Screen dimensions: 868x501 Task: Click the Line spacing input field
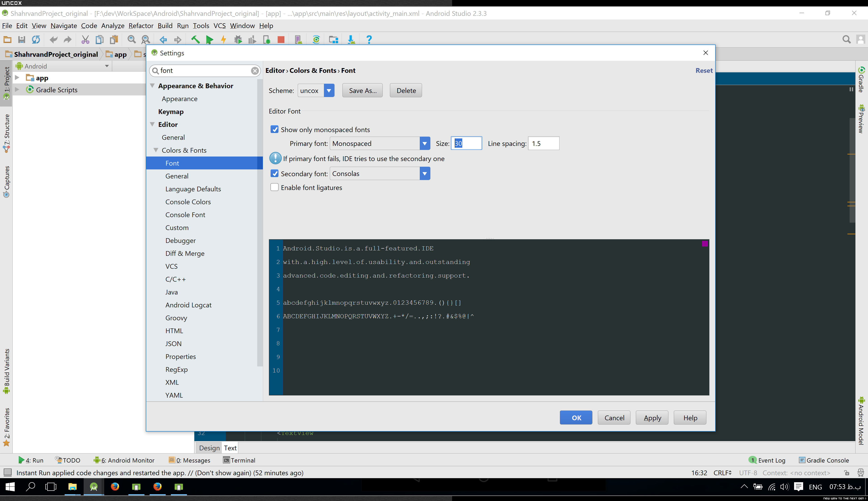543,143
